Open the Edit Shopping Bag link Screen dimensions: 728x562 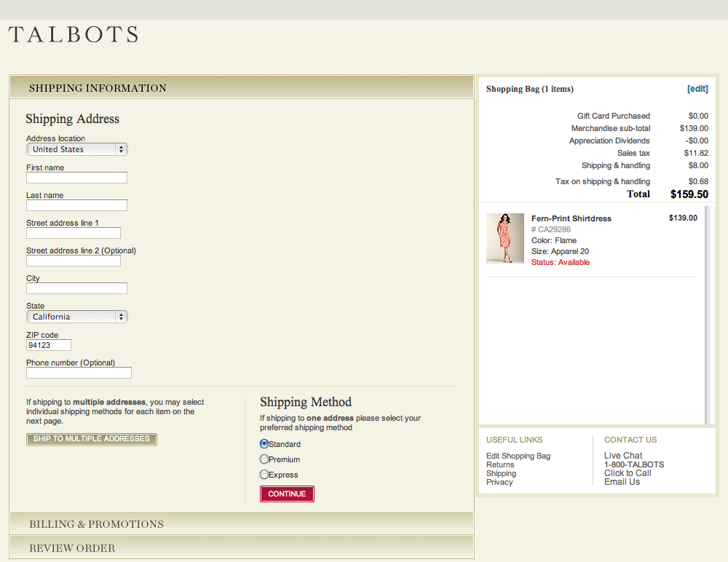(518, 455)
